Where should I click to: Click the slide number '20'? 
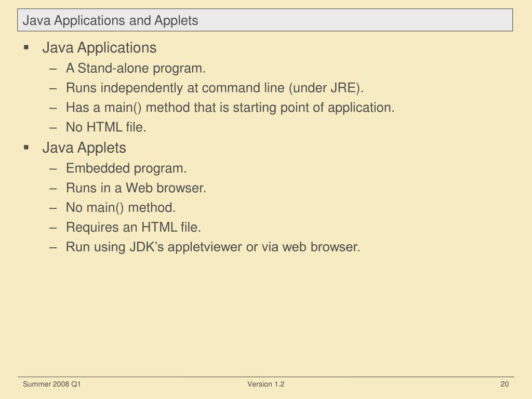pos(504,384)
